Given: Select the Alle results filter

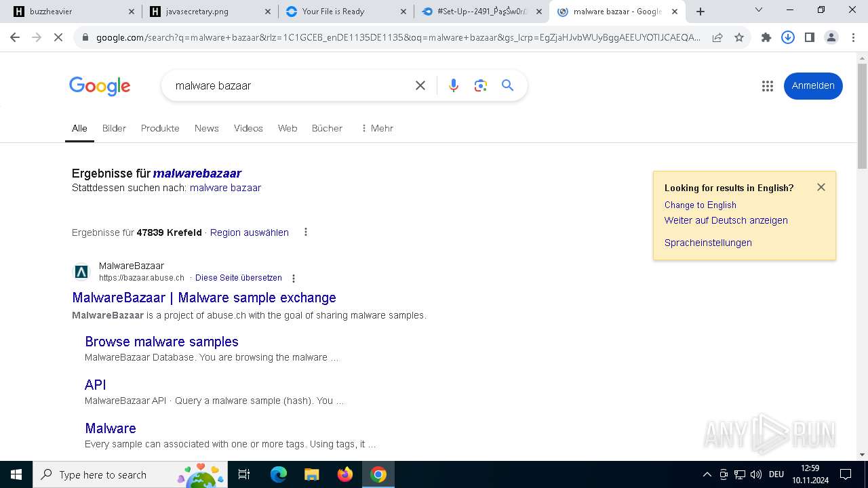Looking at the screenshot, I should pyautogui.click(x=79, y=128).
